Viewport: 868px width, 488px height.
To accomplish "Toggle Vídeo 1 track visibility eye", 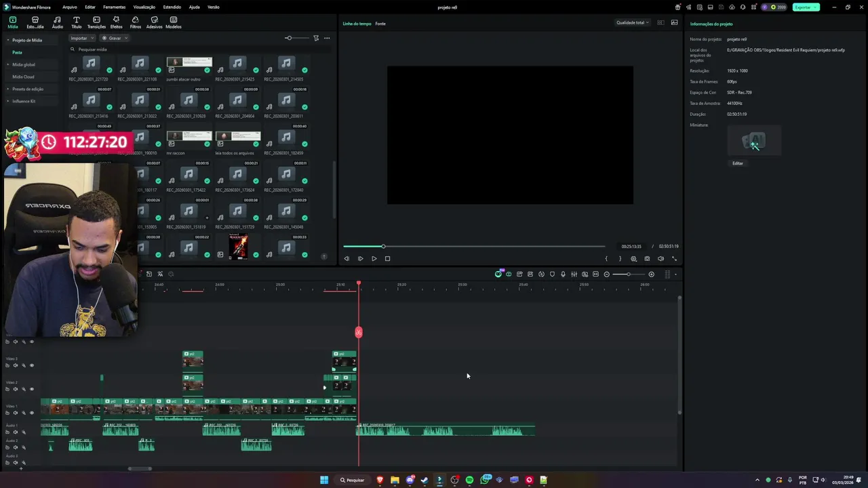I will [x=31, y=413].
